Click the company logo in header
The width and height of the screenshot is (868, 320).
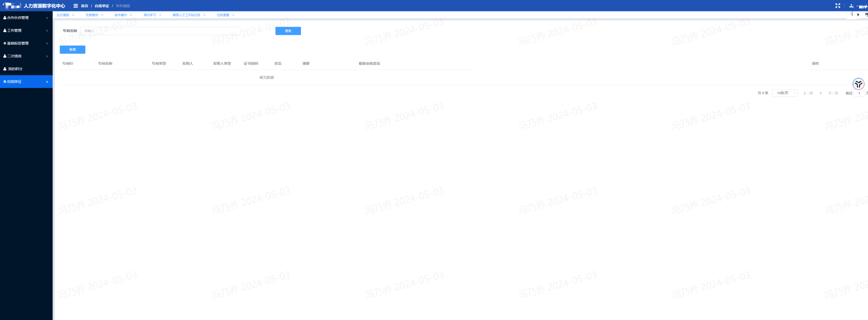[12, 6]
